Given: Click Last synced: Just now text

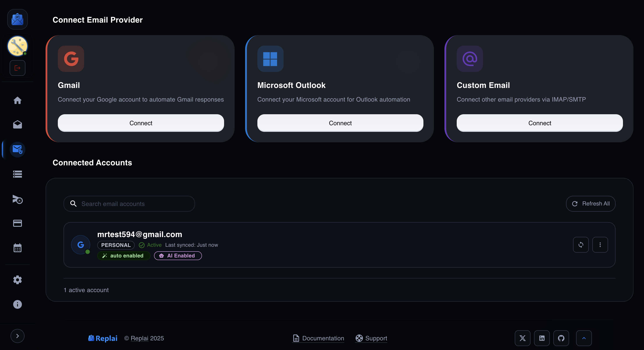Looking at the screenshot, I should (x=191, y=245).
